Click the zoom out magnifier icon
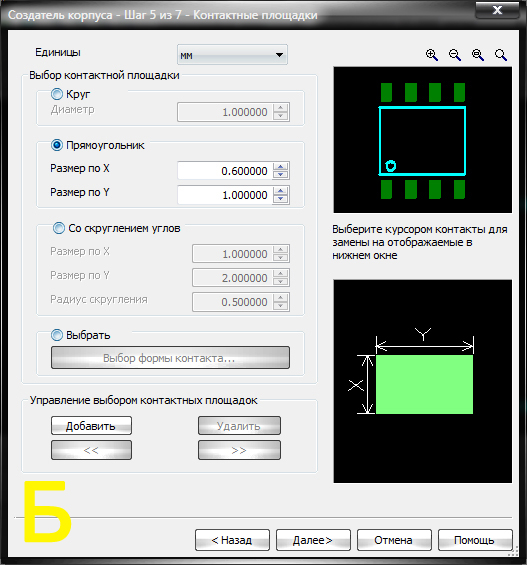 pyautogui.click(x=455, y=55)
